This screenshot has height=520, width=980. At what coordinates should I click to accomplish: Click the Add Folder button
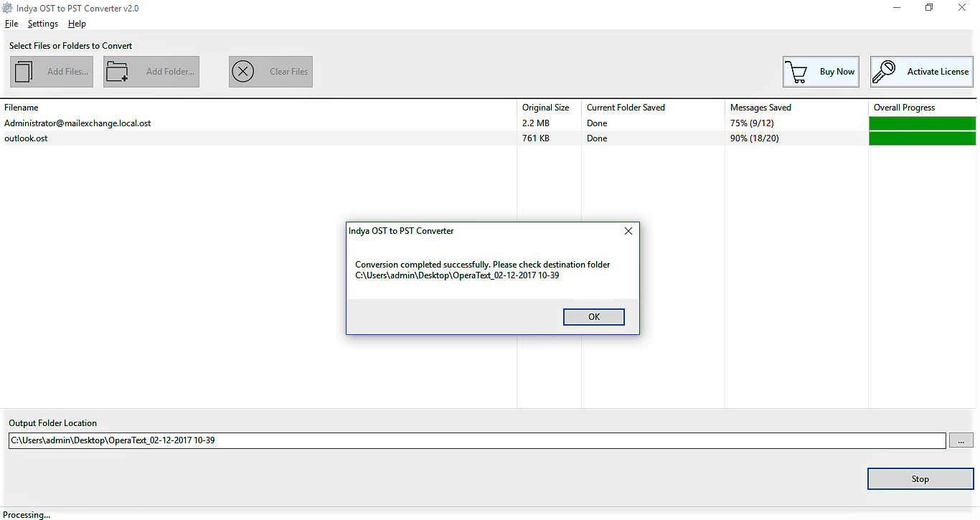click(151, 72)
